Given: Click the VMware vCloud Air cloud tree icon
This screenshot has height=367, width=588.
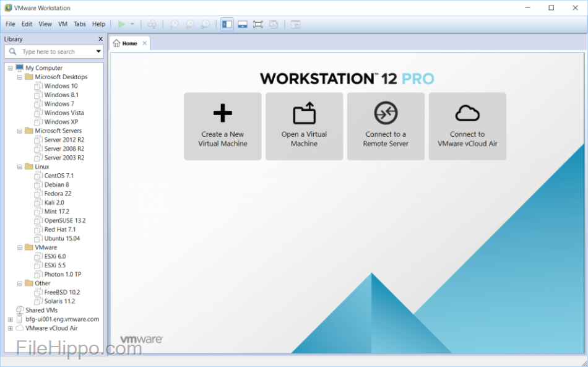Looking at the screenshot, I should tap(20, 328).
